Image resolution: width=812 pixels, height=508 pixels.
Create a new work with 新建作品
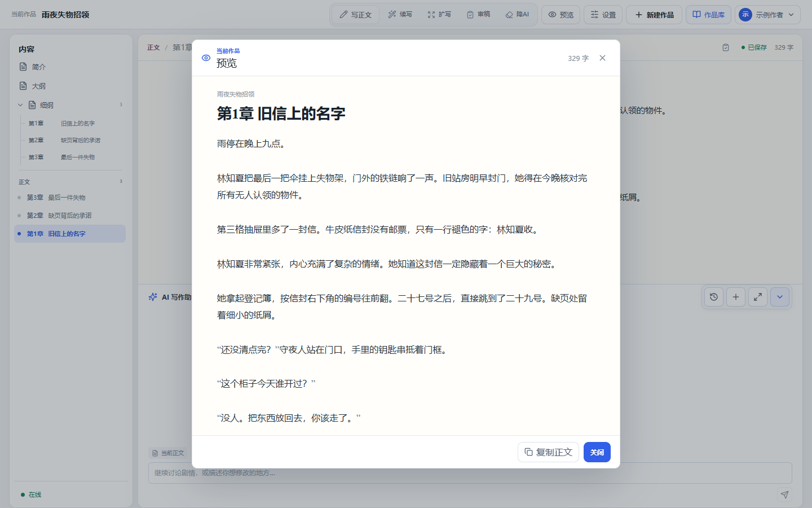tap(654, 15)
